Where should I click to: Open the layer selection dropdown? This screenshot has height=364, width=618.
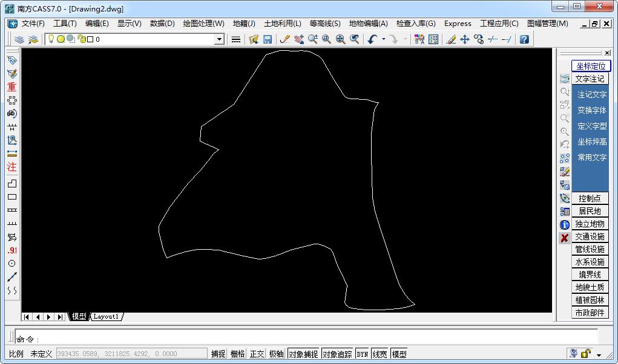click(219, 39)
